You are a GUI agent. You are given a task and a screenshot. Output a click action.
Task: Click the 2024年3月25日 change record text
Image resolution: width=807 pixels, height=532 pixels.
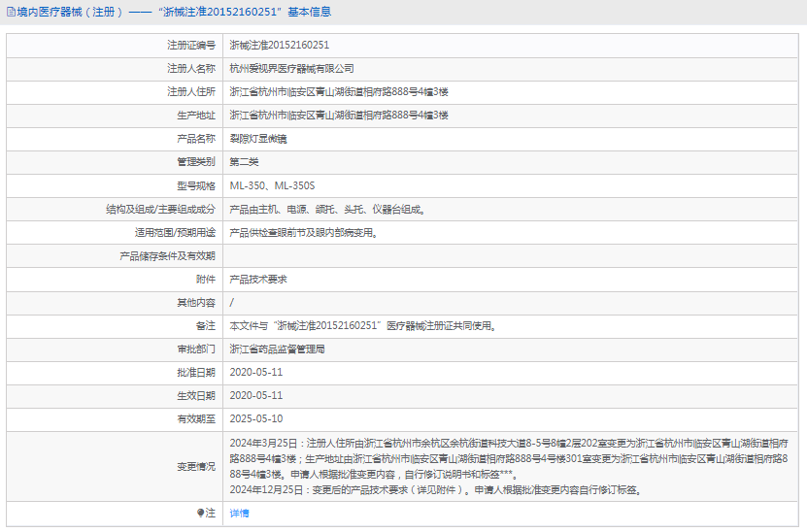509,458
